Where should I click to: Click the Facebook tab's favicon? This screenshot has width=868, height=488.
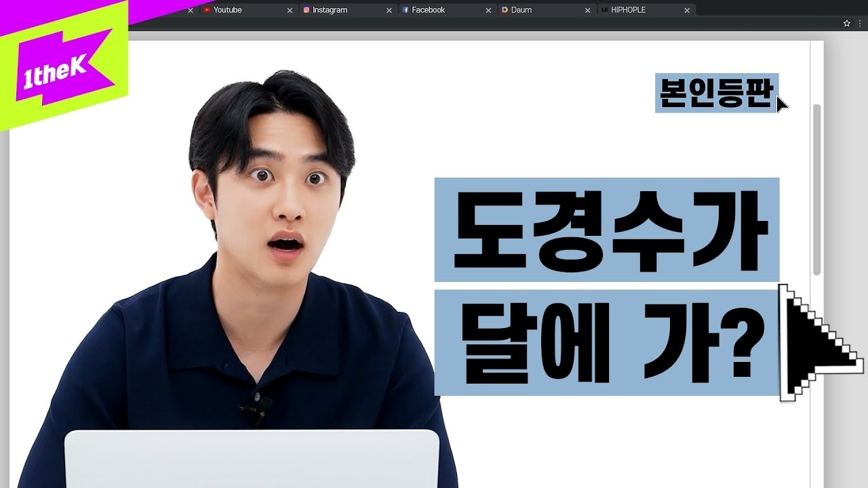tap(406, 9)
